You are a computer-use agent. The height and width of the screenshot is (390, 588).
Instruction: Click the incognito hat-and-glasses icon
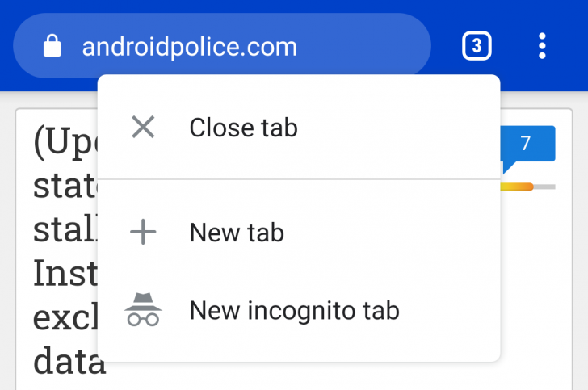tap(143, 310)
